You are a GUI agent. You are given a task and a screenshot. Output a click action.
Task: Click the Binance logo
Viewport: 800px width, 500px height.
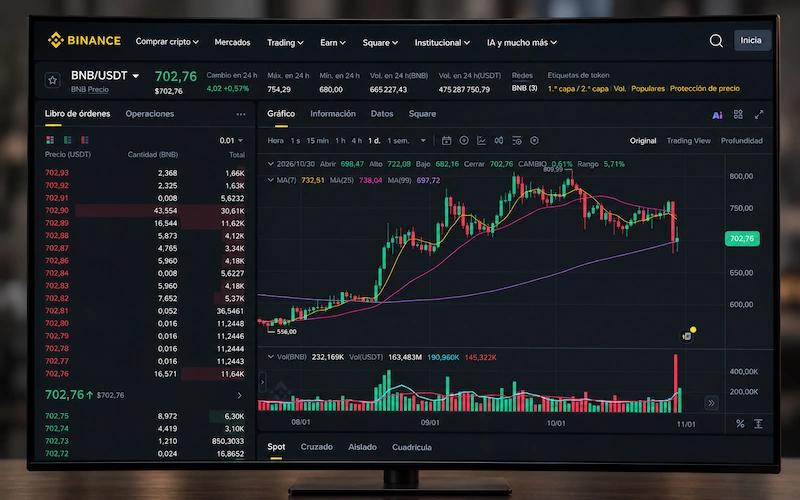[84, 40]
